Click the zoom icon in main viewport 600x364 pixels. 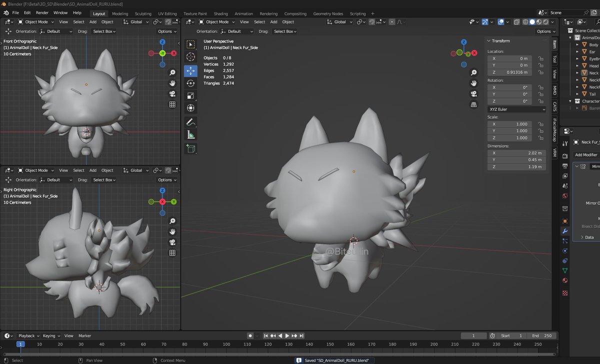coord(474,72)
